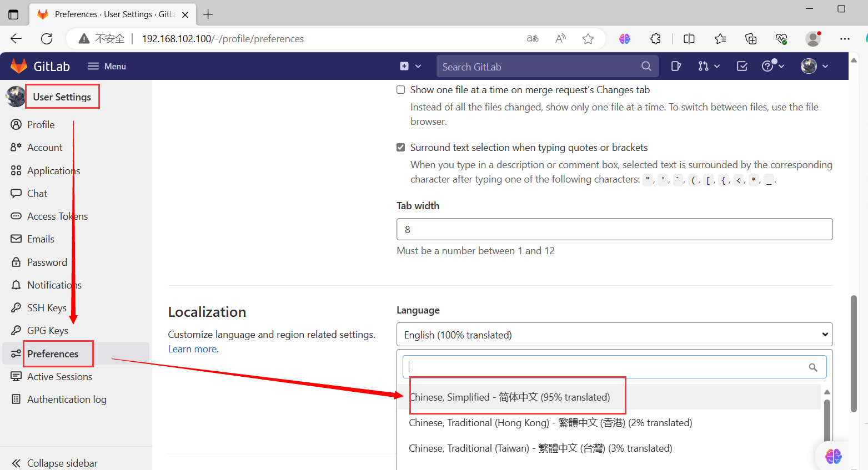This screenshot has height=470, width=868.
Task: Click the GitLab fox logo
Action: pyautogui.click(x=19, y=65)
